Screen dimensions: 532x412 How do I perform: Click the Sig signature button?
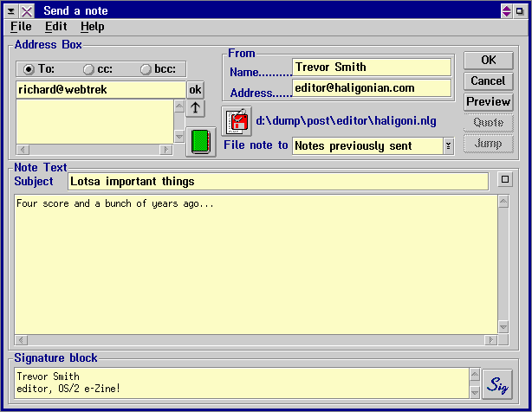click(x=497, y=384)
